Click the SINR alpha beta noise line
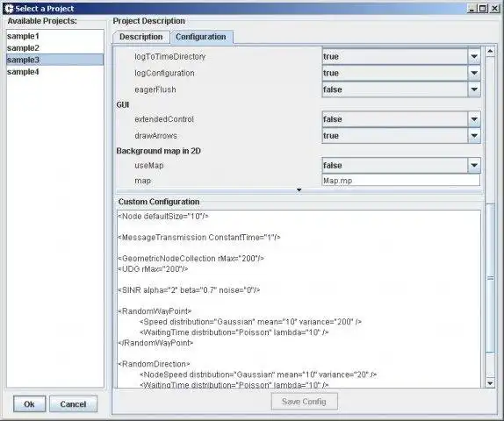The image size is (504, 421). pyautogui.click(x=189, y=290)
